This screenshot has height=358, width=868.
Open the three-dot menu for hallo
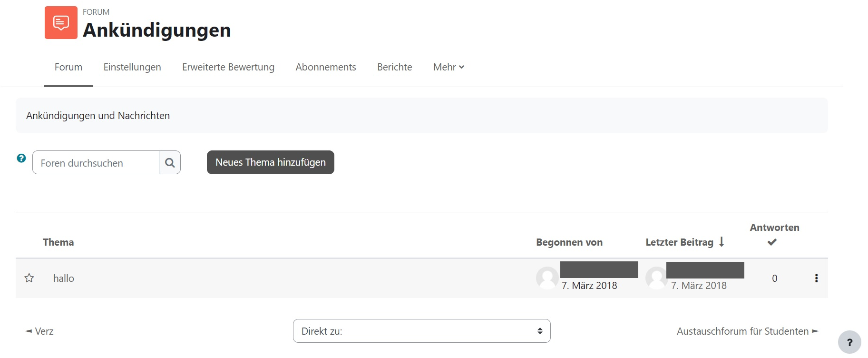click(816, 278)
